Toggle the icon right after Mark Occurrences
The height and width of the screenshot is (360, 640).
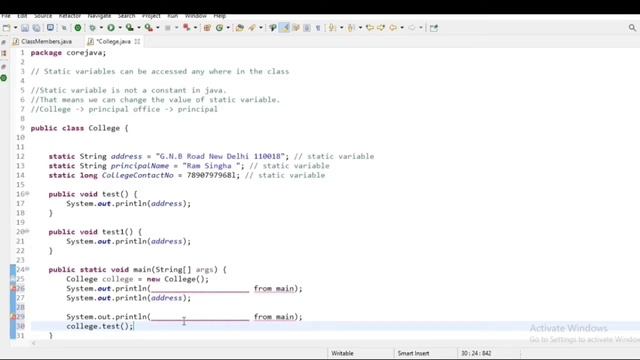(x=296, y=28)
